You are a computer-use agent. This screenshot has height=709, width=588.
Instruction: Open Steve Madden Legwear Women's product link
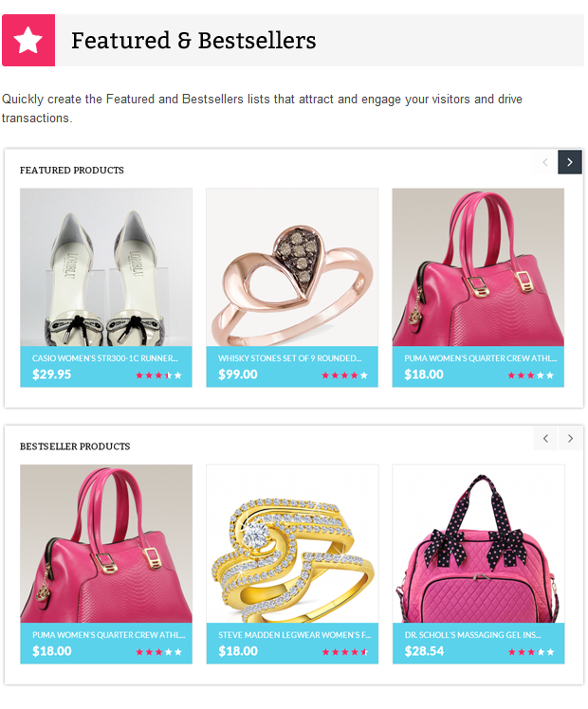(x=294, y=635)
